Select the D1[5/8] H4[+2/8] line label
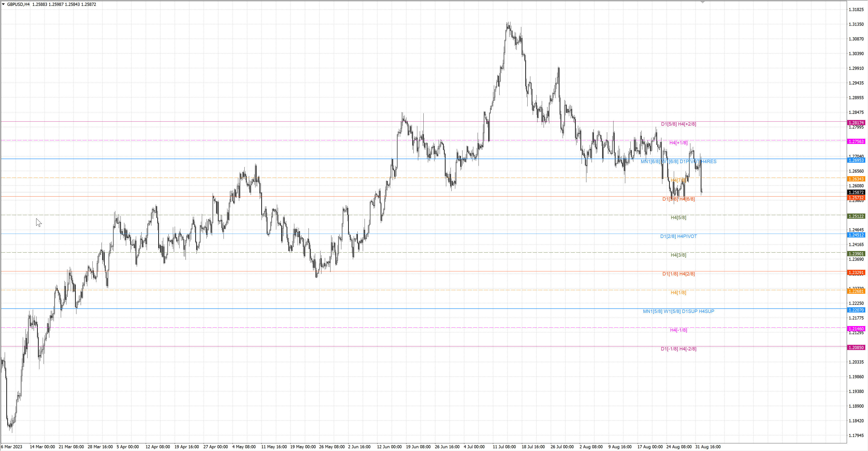 tap(678, 124)
